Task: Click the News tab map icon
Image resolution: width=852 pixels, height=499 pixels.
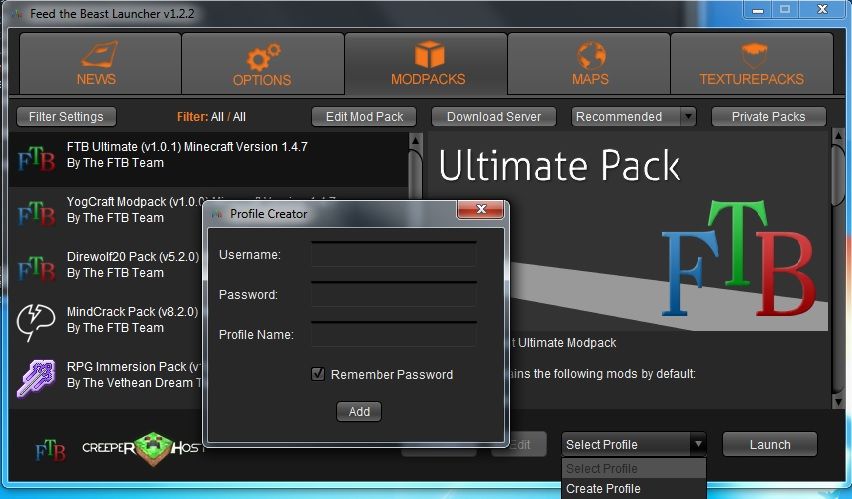Action: pos(99,54)
